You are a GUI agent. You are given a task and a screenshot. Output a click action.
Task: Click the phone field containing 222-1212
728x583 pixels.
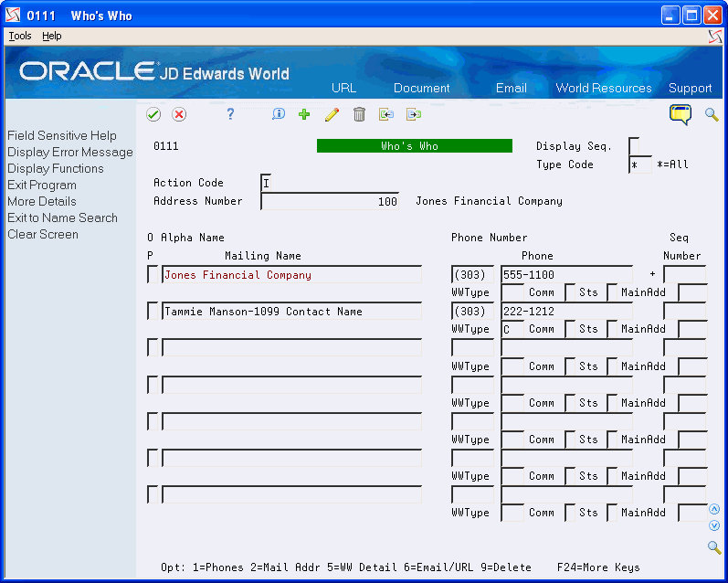567,312
